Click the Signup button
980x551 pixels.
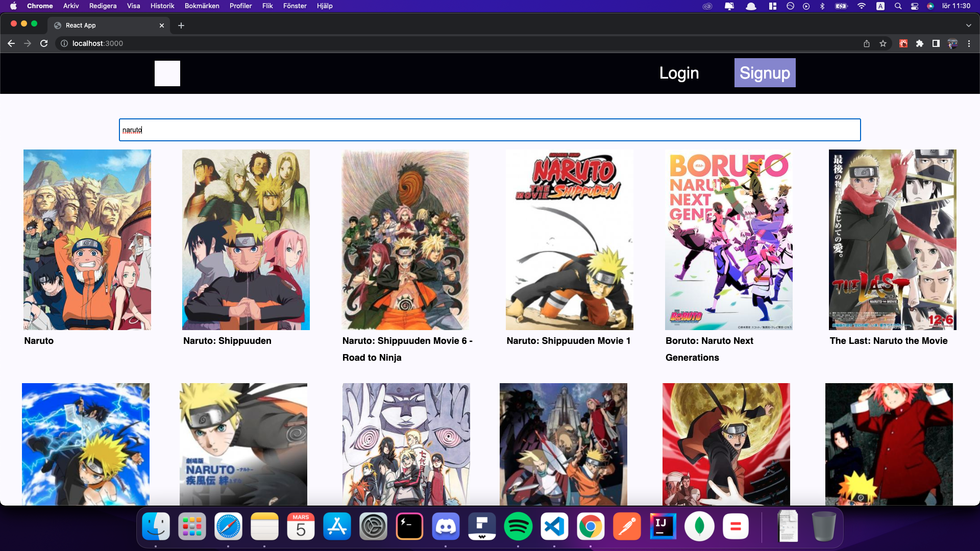765,73
